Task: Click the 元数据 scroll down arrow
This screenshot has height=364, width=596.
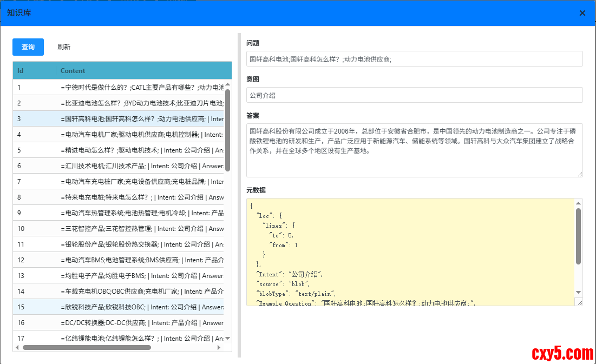Action: tap(578, 292)
